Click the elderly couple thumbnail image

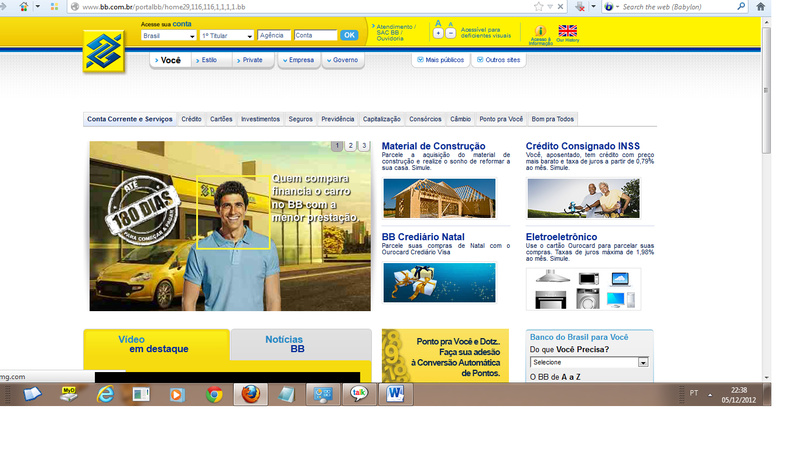(583, 198)
